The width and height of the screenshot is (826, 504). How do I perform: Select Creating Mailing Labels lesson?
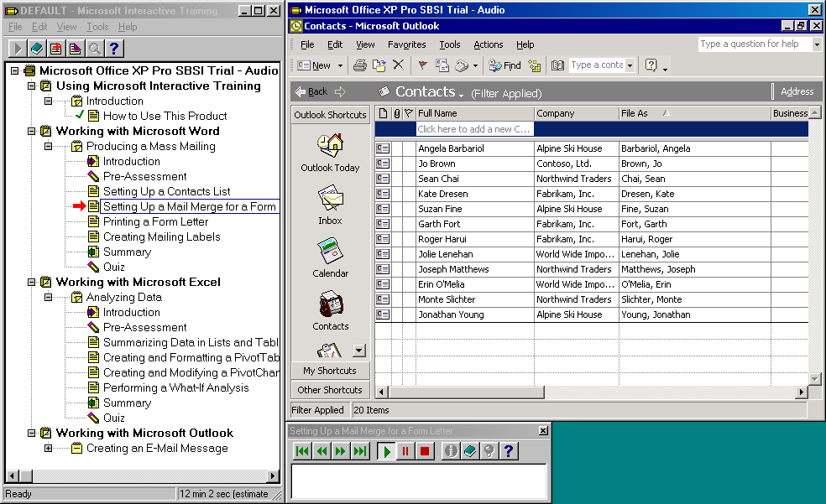tap(161, 236)
